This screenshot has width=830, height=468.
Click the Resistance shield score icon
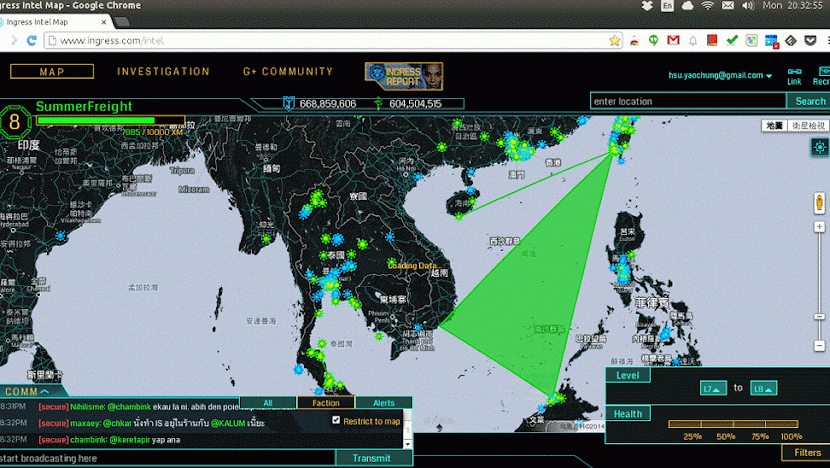click(288, 103)
